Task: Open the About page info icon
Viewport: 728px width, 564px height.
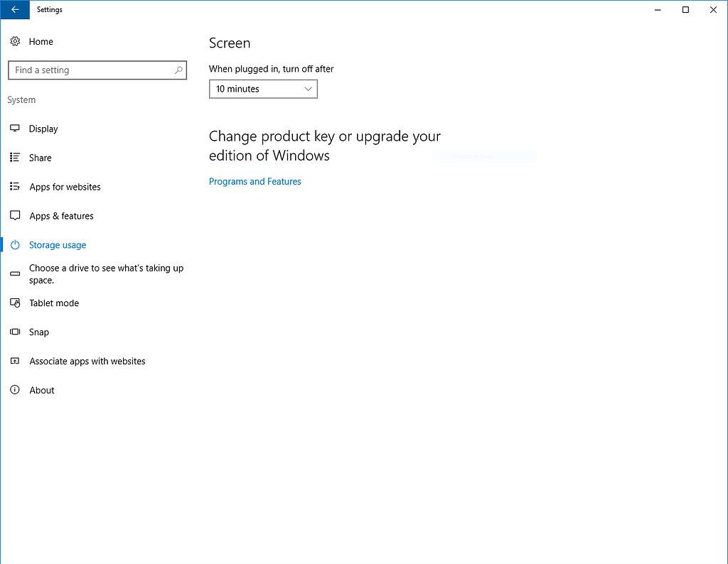Action: click(x=15, y=390)
